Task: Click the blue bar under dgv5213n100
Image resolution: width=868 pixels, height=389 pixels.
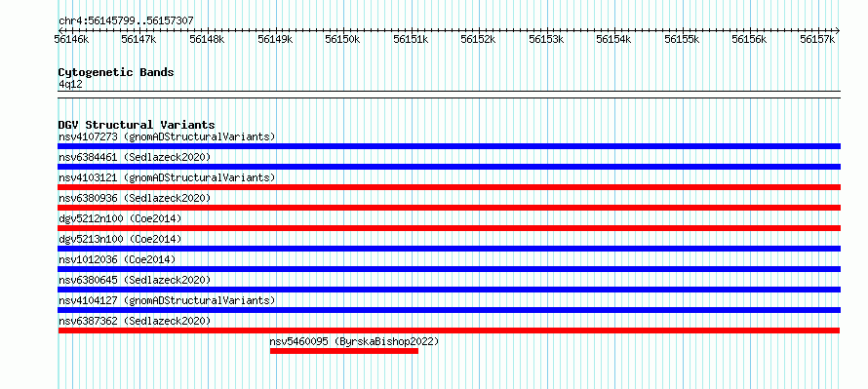Action: 449,249
